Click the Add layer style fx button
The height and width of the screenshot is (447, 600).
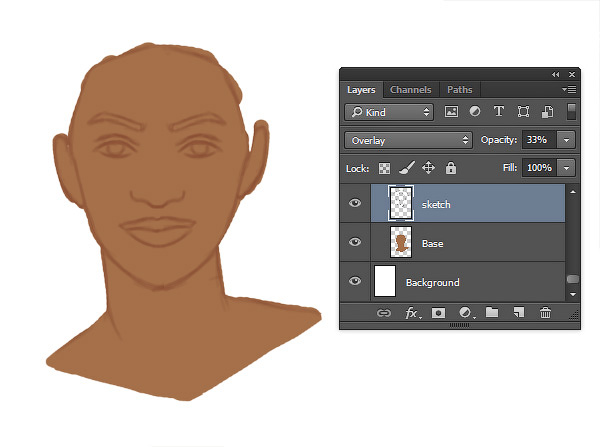(412, 313)
